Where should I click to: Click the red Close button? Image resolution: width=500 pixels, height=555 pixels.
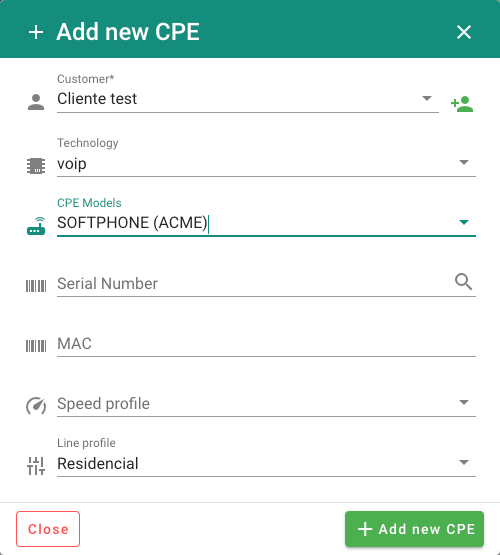point(48,529)
